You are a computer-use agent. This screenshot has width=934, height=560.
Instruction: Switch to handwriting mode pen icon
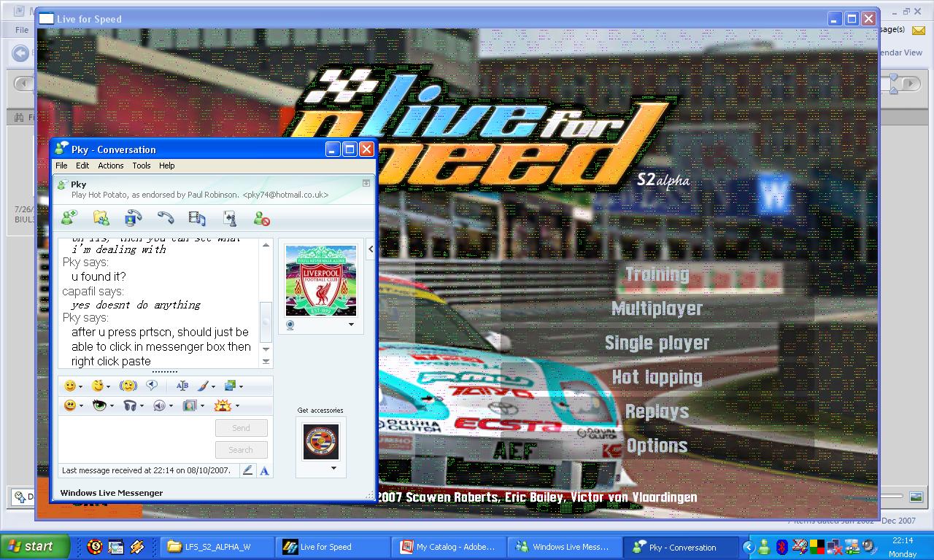[248, 470]
